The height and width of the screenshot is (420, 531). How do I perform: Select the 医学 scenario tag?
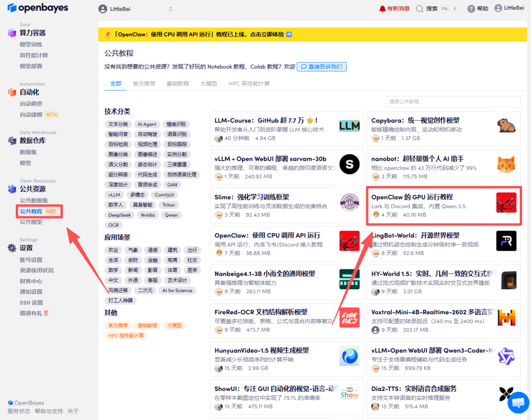[192, 270]
